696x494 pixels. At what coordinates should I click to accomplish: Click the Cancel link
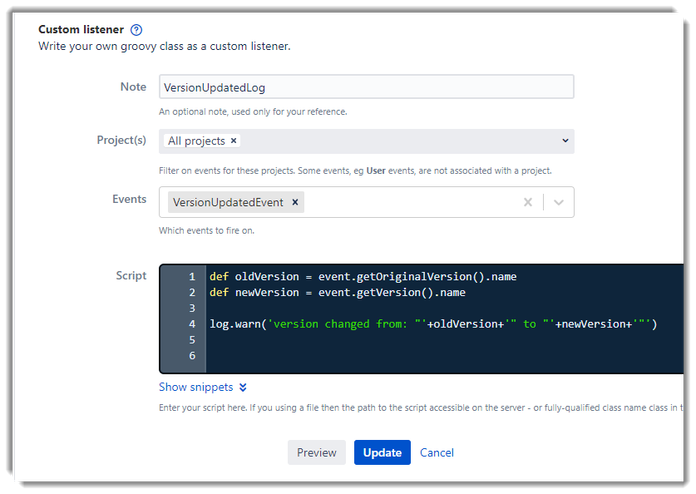tap(437, 453)
